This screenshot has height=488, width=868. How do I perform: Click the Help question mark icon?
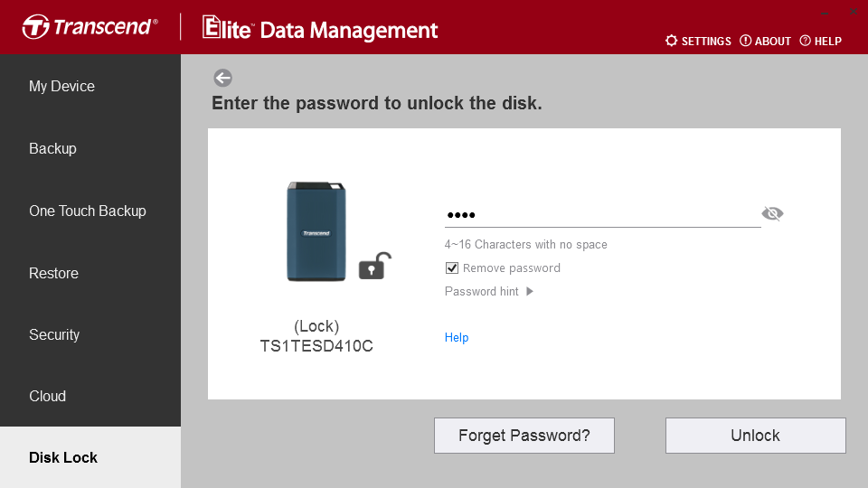[x=805, y=41]
